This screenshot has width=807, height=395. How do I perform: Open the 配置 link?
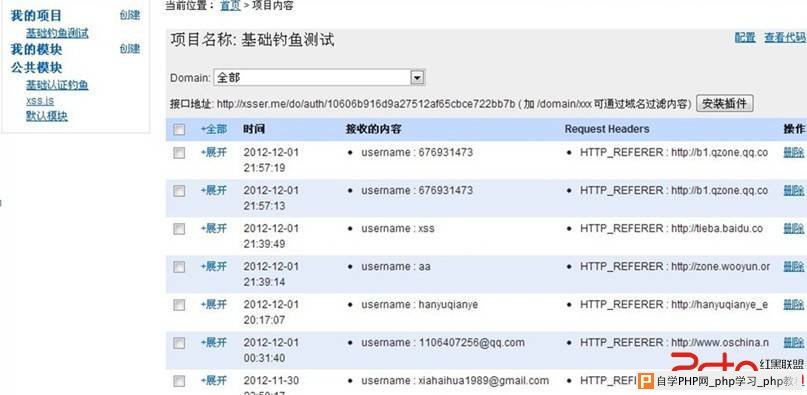[745, 38]
